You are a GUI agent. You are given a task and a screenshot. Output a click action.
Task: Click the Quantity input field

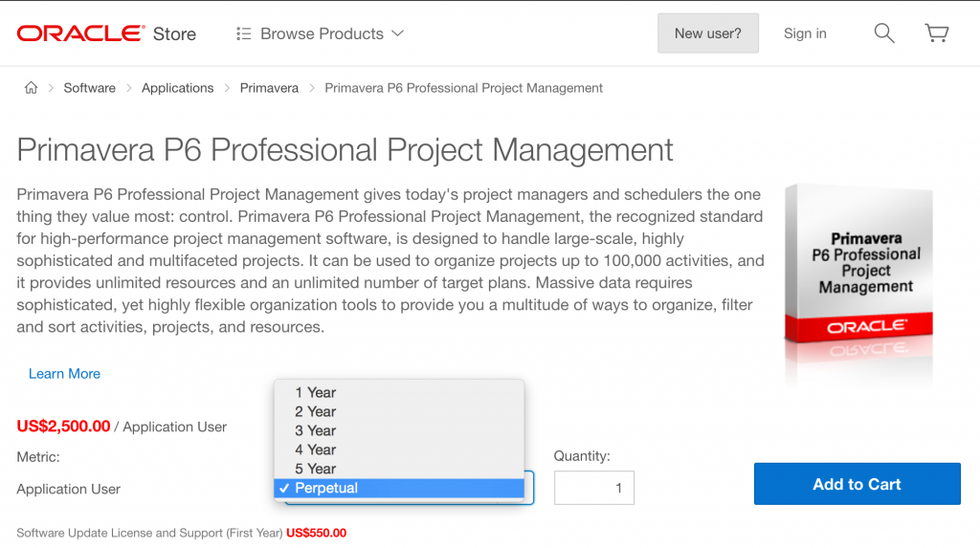(x=593, y=488)
